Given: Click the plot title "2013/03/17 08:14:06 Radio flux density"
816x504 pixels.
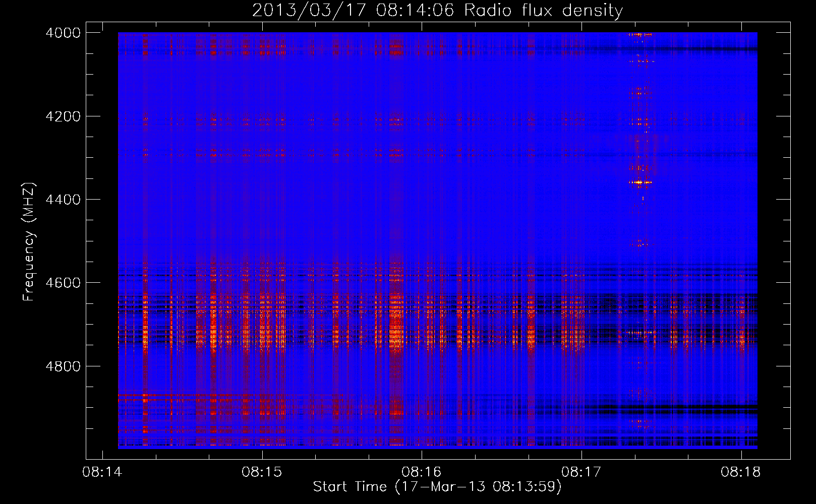Looking at the screenshot, I should point(437,10).
